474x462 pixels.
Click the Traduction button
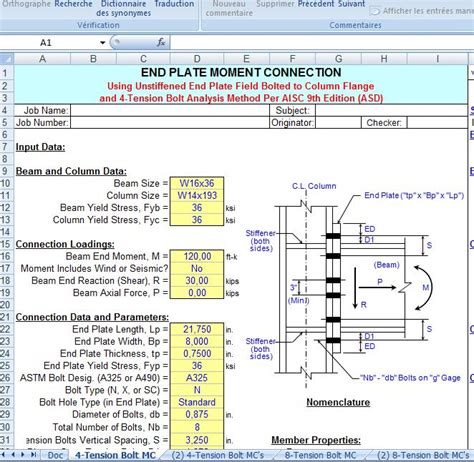pos(174,4)
